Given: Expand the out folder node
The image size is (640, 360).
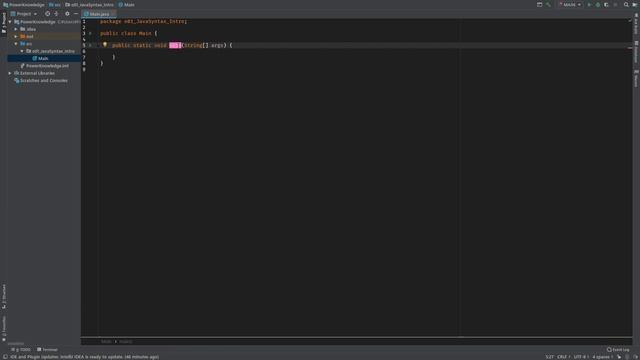Looking at the screenshot, I should click(16, 36).
